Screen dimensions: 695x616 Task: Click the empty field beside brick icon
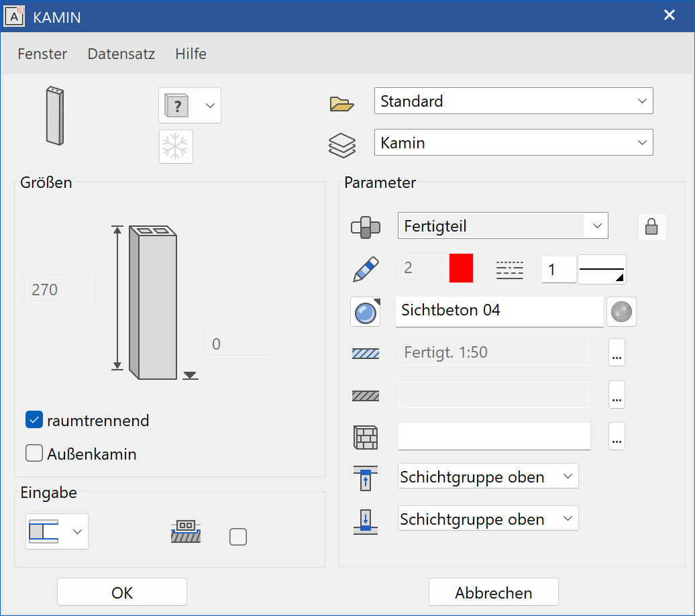494,436
